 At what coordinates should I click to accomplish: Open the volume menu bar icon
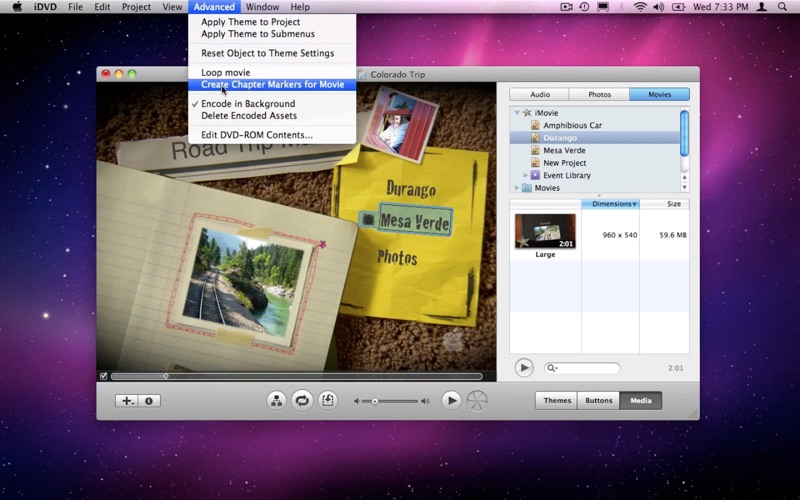[659, 7]
